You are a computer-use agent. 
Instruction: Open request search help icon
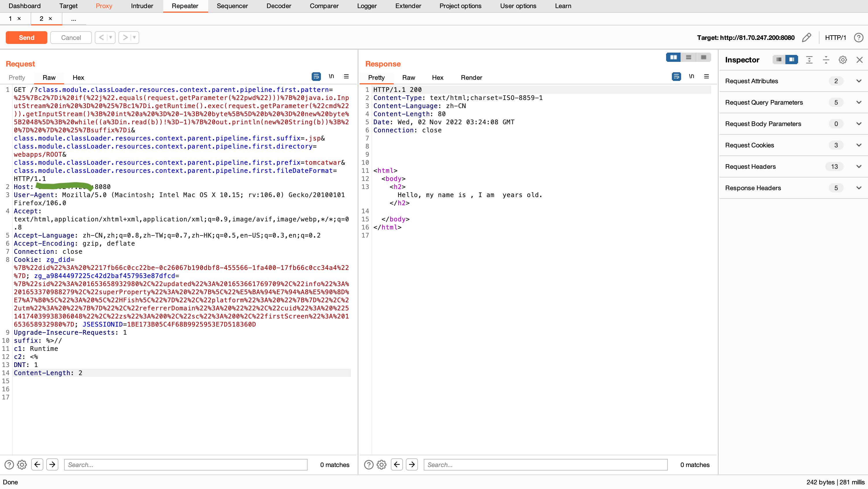pos(9,465)
